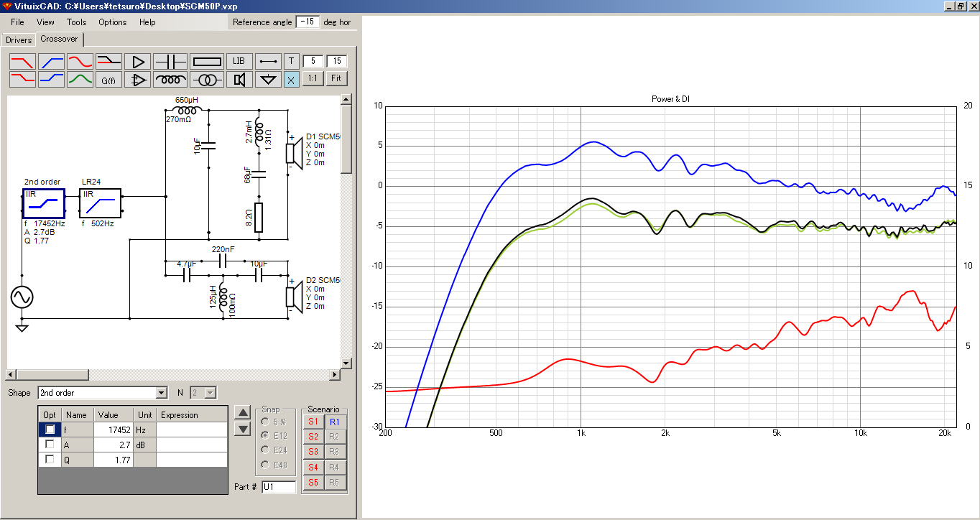980x520 pixels.
Task: Click the value cell 2.7
Action: pos(114,445)
